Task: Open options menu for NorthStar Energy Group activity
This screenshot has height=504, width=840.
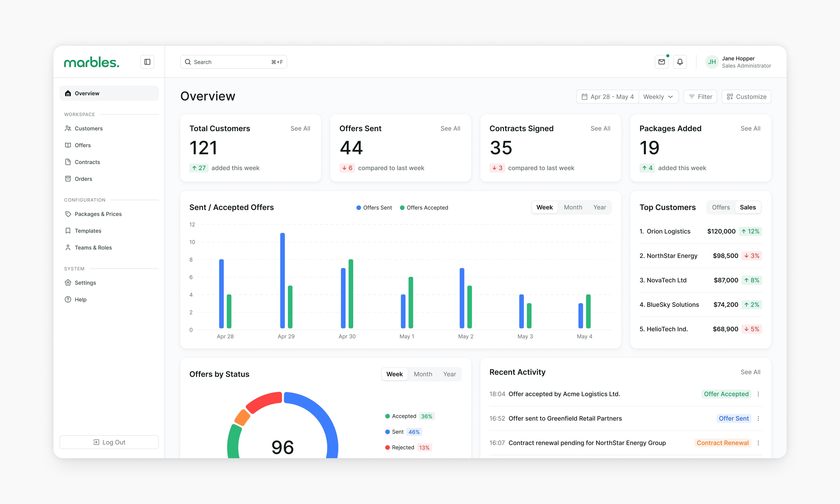Action: coord(758,443)
